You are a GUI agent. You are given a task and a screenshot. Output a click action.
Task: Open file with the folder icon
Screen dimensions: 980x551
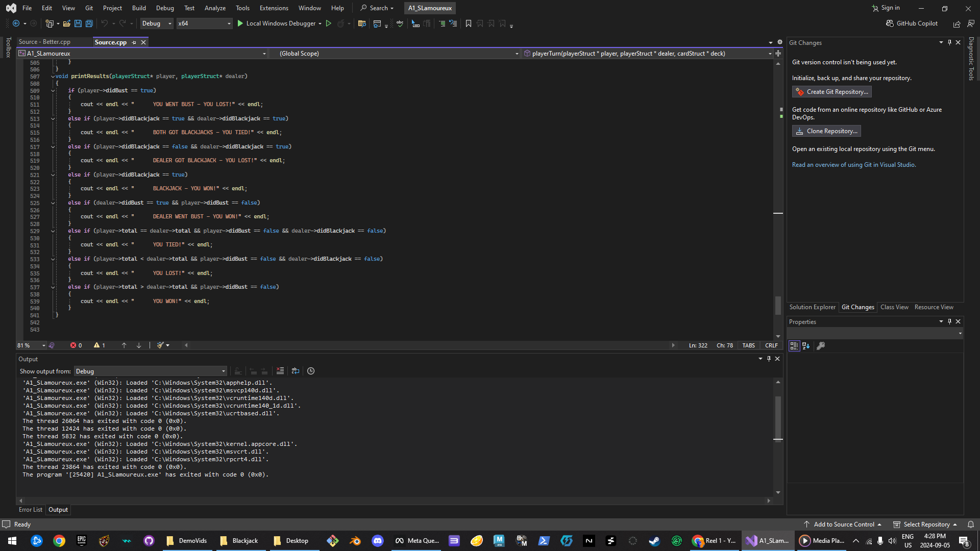pyautogui.click(x=66, y=23)
